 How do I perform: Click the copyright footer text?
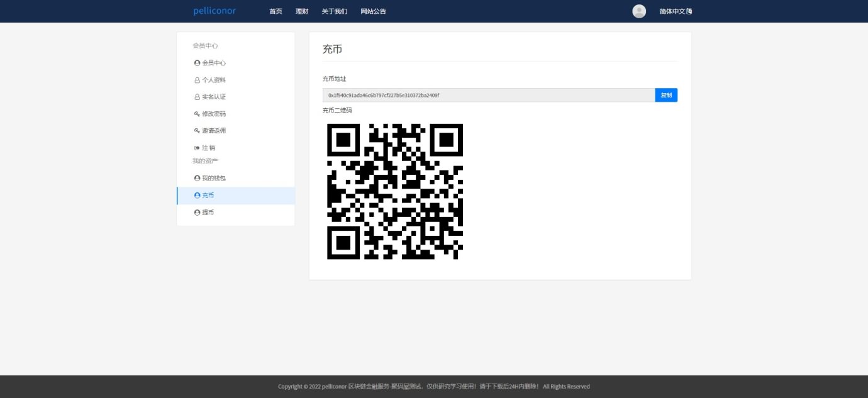click(434, 387)
